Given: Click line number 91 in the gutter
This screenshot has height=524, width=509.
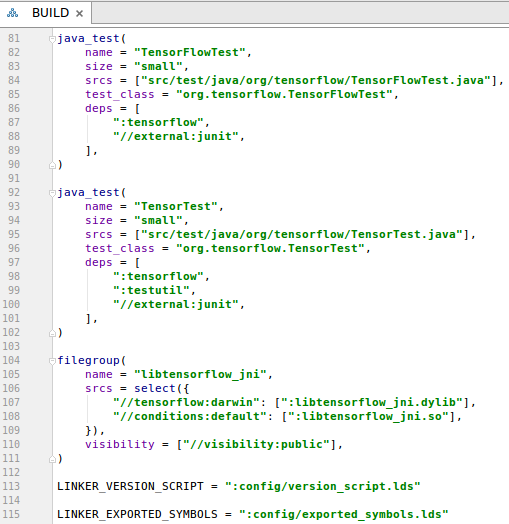Looking at the screenshot, I should point(14,178).
